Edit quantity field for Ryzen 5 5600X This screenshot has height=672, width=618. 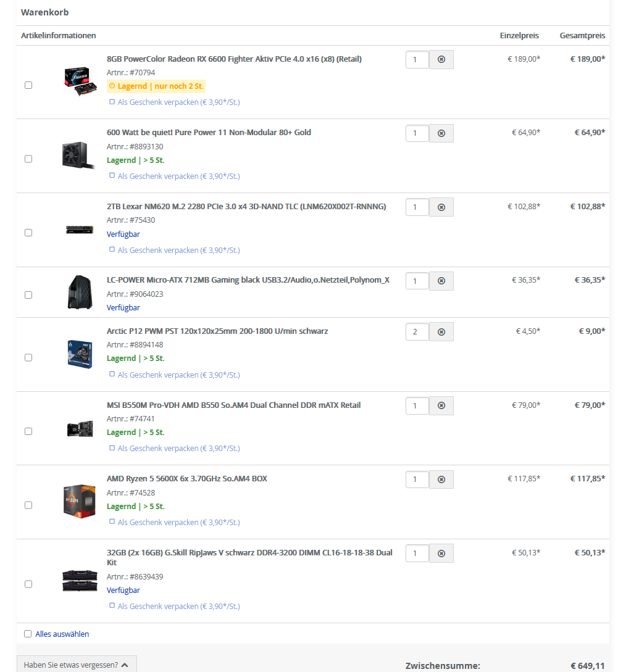click(417, 479)
